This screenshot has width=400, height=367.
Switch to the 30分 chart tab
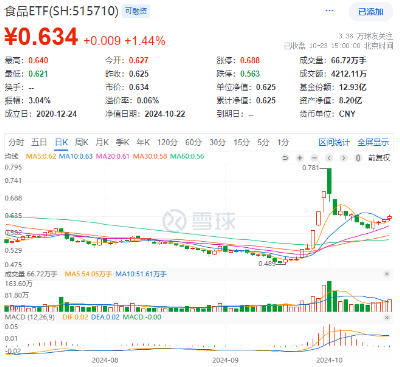[x=217, y=143]
